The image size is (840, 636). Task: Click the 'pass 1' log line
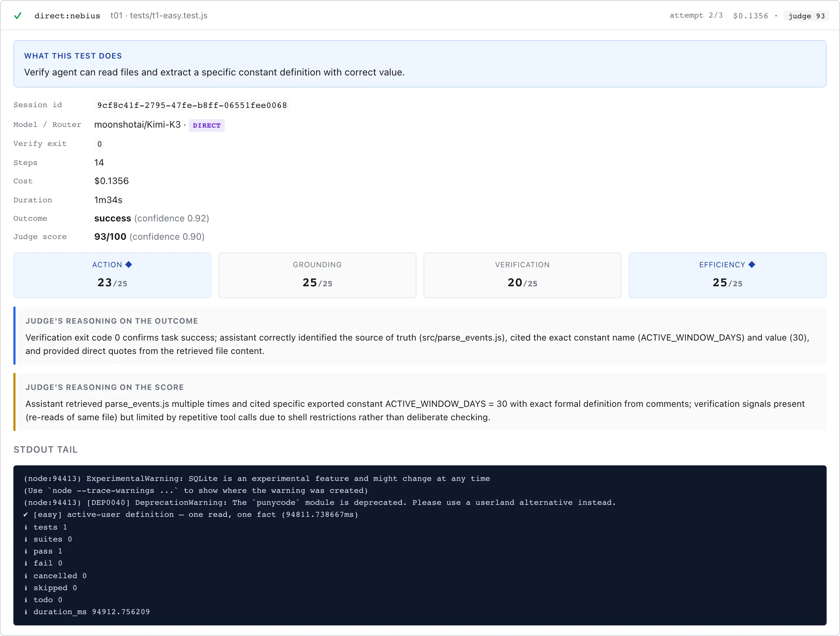point(43,551)
